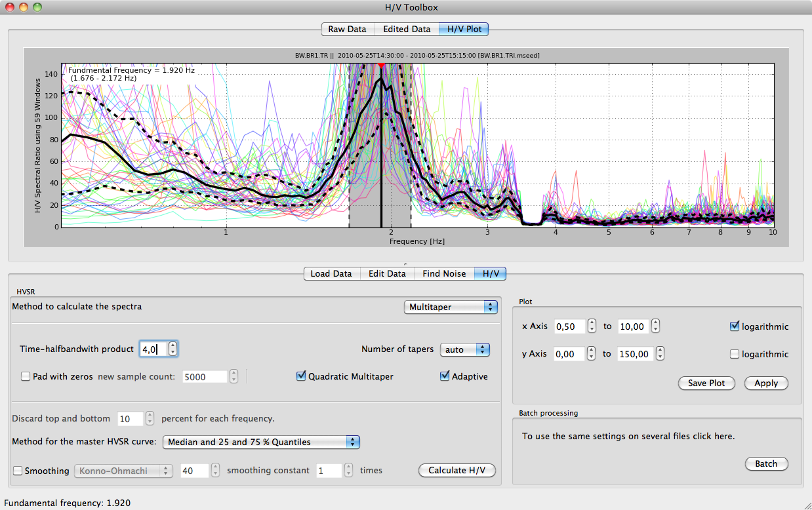Open the master HVSR curve method dropdown

(261, 442)
